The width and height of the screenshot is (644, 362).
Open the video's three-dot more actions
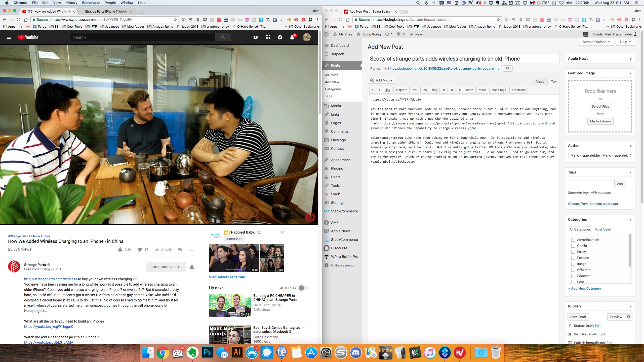point(192,250)
